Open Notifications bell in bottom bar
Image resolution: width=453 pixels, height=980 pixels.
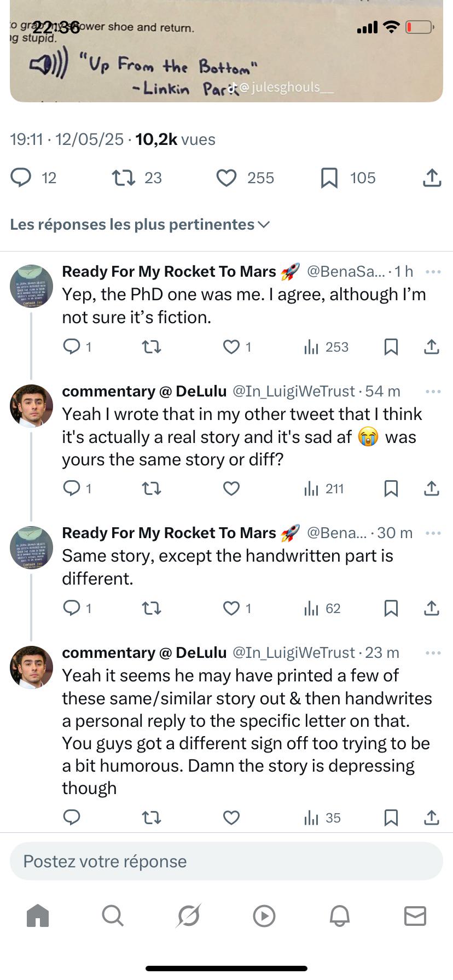pyautogui.click(x=339, y=915)
